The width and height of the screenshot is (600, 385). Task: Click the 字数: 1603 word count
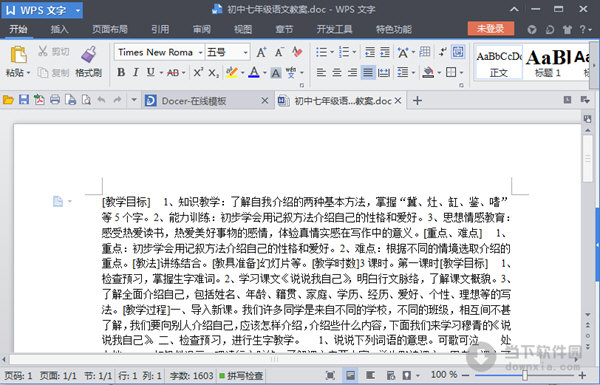pos(191,376)
